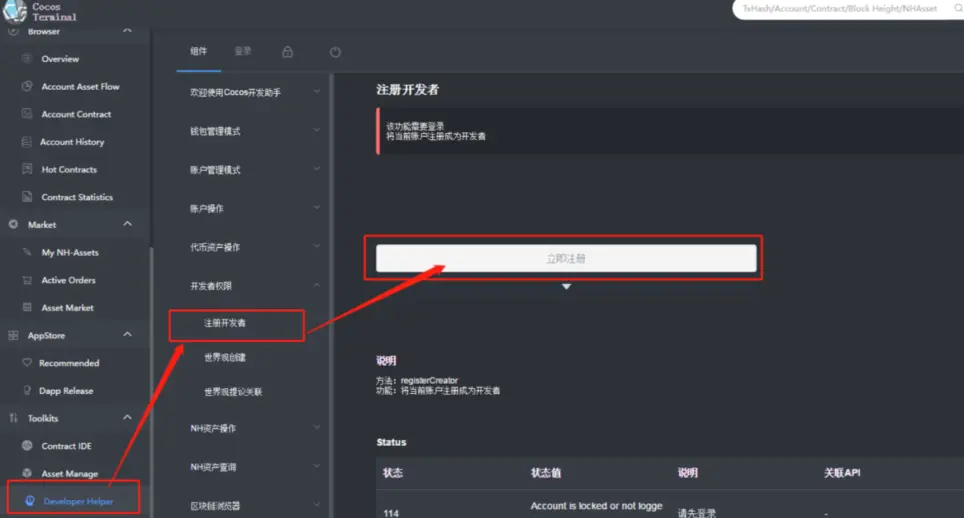
Task: Click the Hot Contracts icon
Action: click(x=26, y=169)
